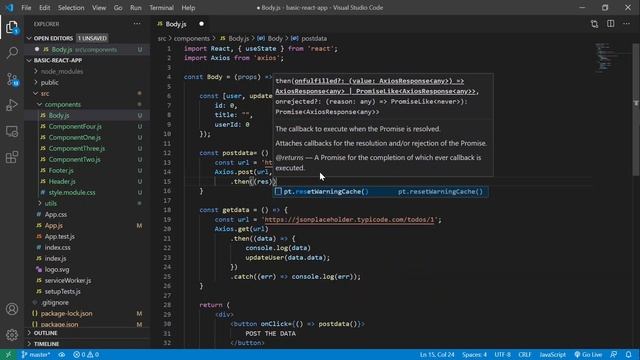Open editor more actions ellipsis

627,24
